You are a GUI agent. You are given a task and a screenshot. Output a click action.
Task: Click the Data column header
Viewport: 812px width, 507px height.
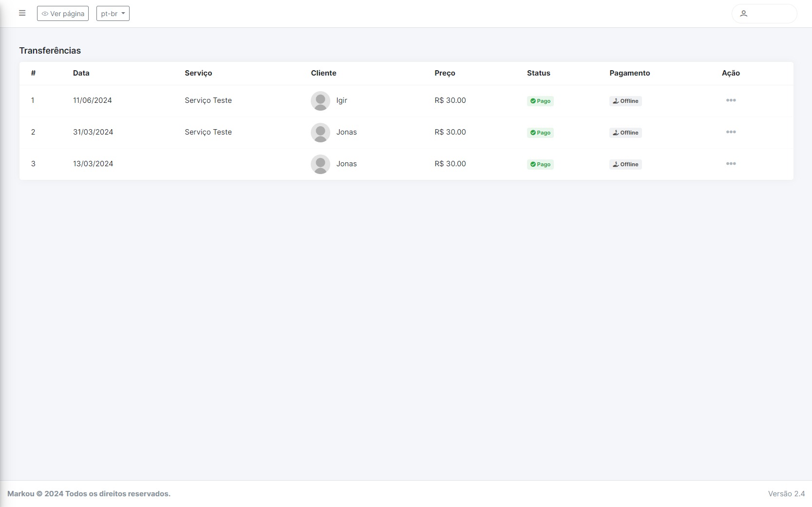(81, 73)
